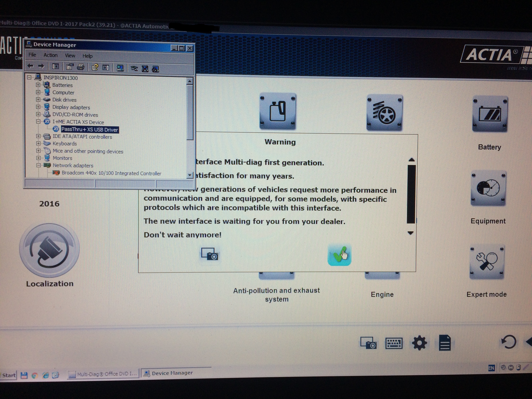The image size is (532, 399).
Task: Open the File menu in Device Manager
Action: (32, 55)
